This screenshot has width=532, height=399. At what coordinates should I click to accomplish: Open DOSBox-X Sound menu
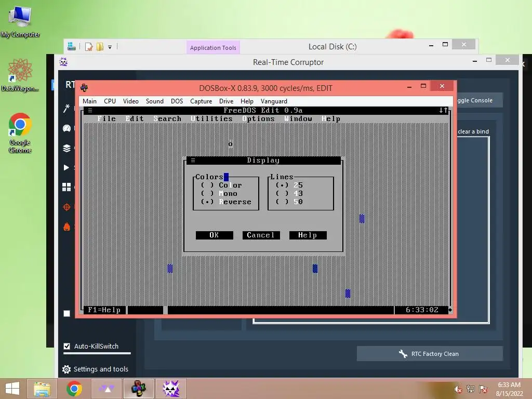tap(155, 101)
